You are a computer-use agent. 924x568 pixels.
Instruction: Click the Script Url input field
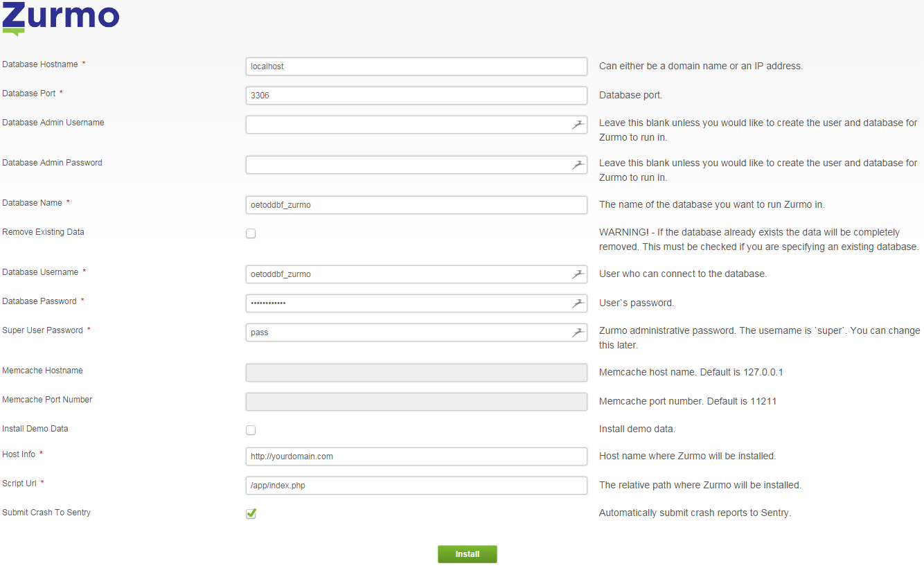416,486
